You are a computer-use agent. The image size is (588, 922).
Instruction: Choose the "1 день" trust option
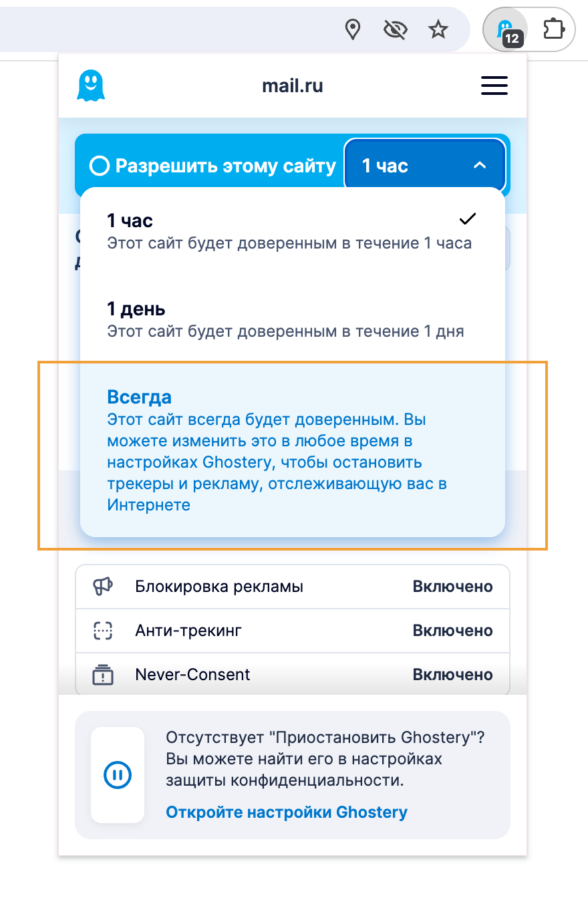click(292, 319)
